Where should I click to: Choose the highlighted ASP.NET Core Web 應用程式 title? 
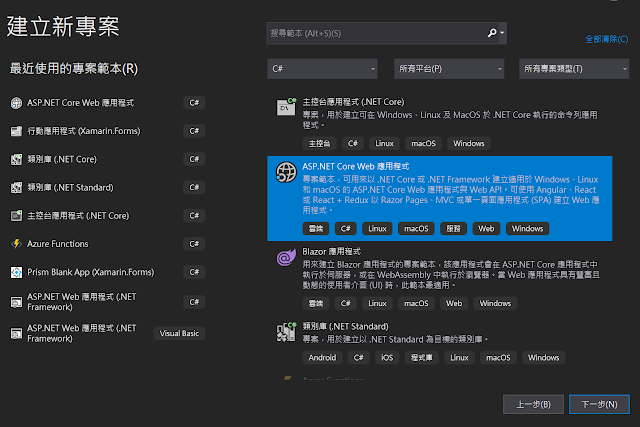[x=356, y=167]
